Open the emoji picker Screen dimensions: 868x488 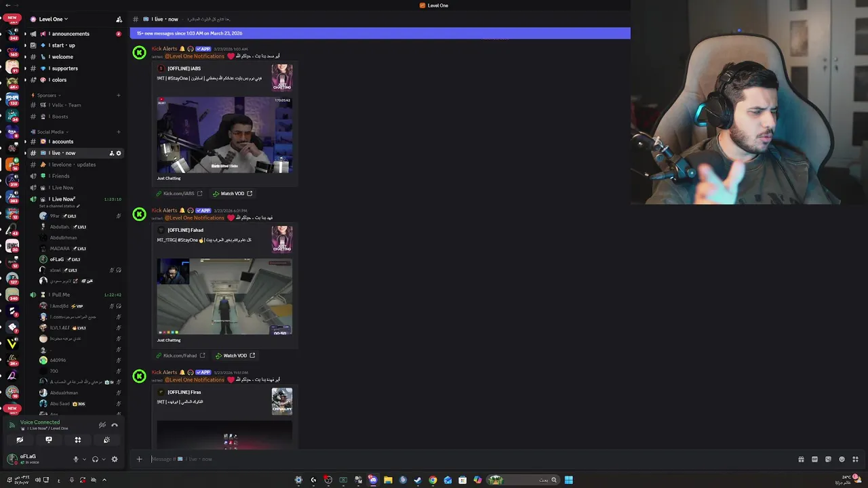842,459
